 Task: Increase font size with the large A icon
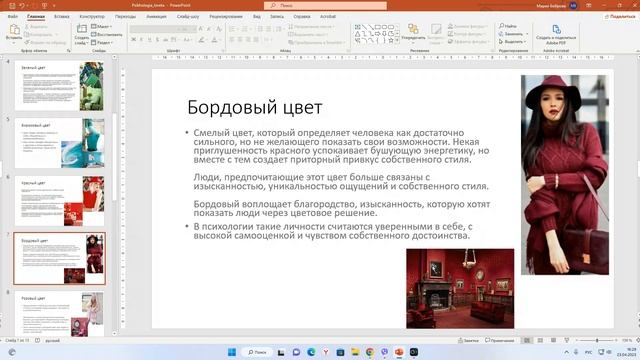point(201,29)
